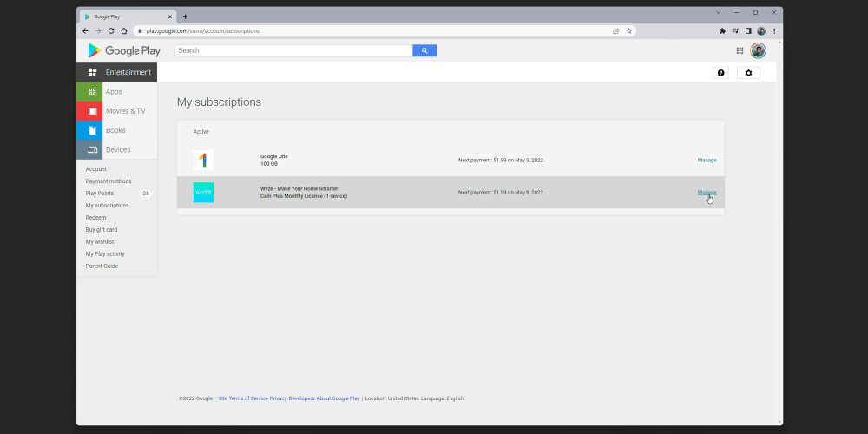The width and height of the screenshot is (868, 434).
Task: Open the settings gear icon
Action: coord(748,73)
